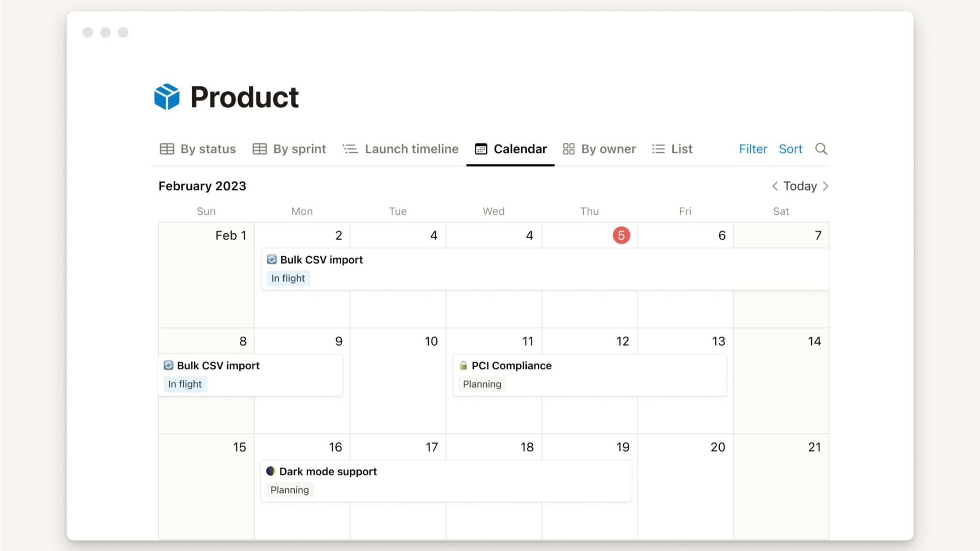Image resolution: width=980 pixels, height=551 pixels.
Task: Open the Filter options
Action: 752,149
